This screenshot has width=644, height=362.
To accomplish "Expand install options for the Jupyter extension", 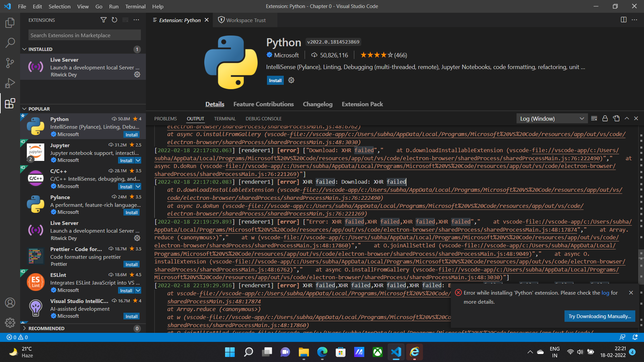I will coord(139,160).
